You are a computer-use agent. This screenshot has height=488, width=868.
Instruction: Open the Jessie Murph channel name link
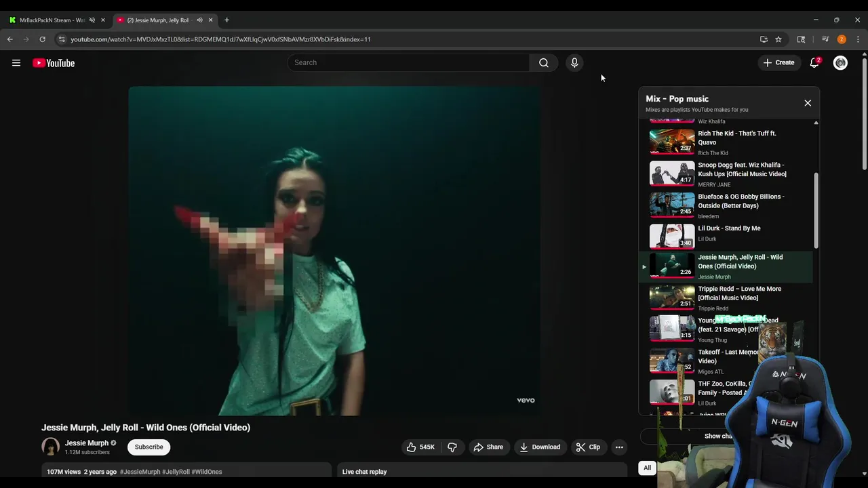pos(87,443)
